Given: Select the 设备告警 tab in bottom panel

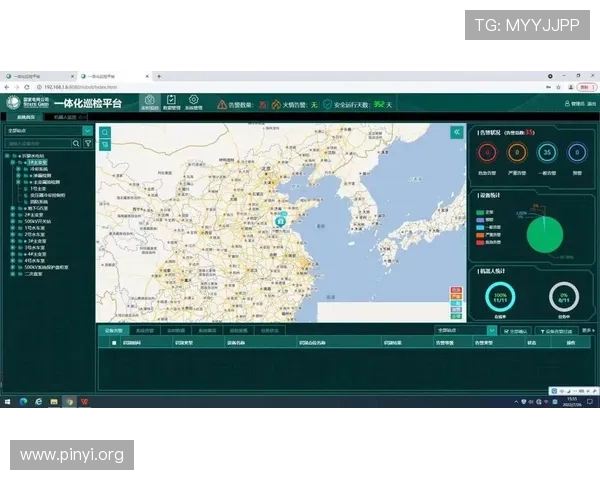Looking at the screenshot, I should pyautogui.click(x=114, y=330).
